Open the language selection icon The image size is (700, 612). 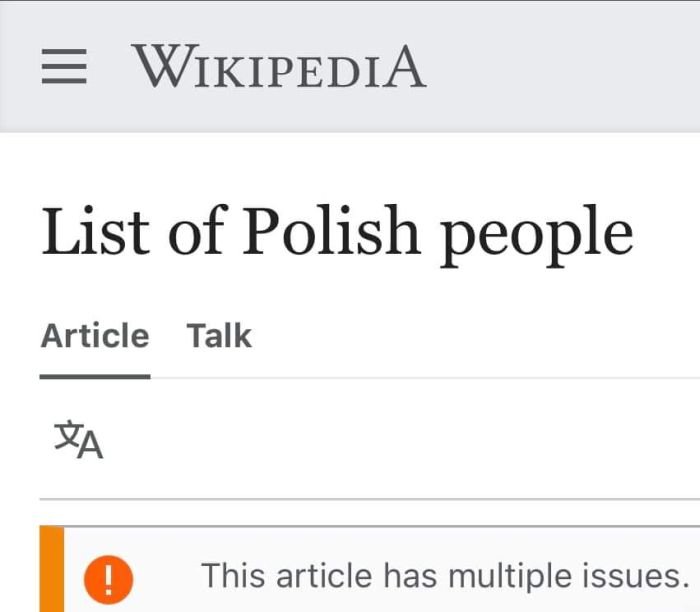coord(79,440)
